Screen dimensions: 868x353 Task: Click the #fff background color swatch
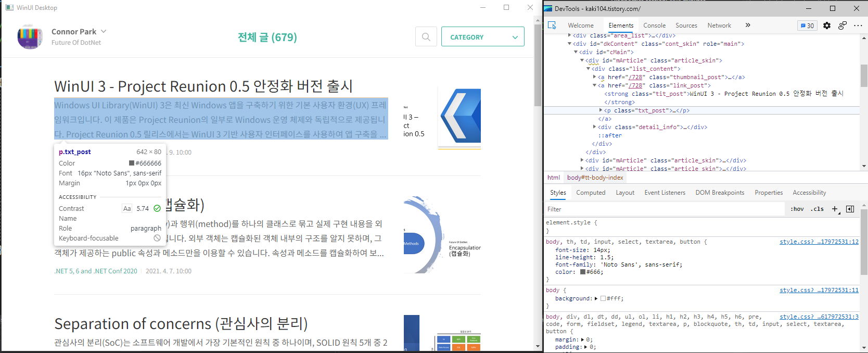[x=603, y=298]
